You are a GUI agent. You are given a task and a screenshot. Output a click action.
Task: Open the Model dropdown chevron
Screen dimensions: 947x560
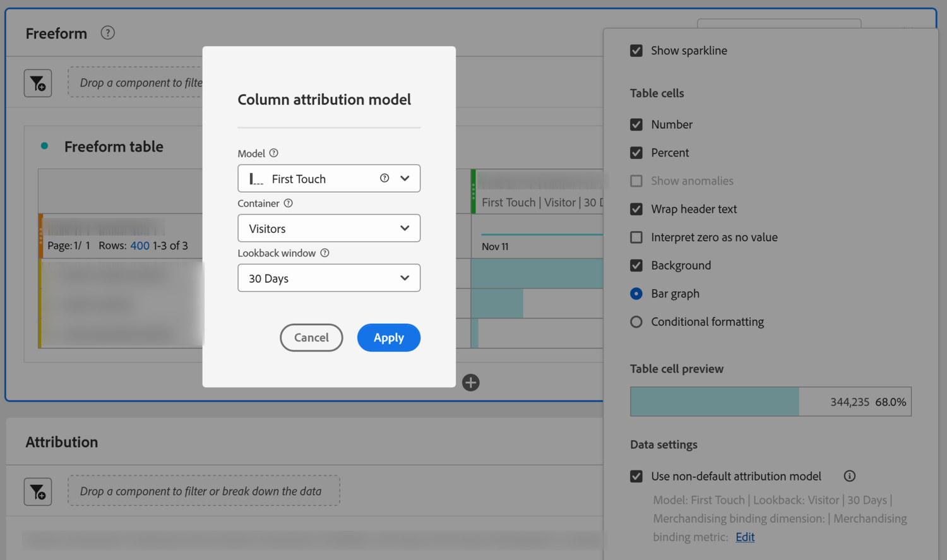(x=405, y=178)
